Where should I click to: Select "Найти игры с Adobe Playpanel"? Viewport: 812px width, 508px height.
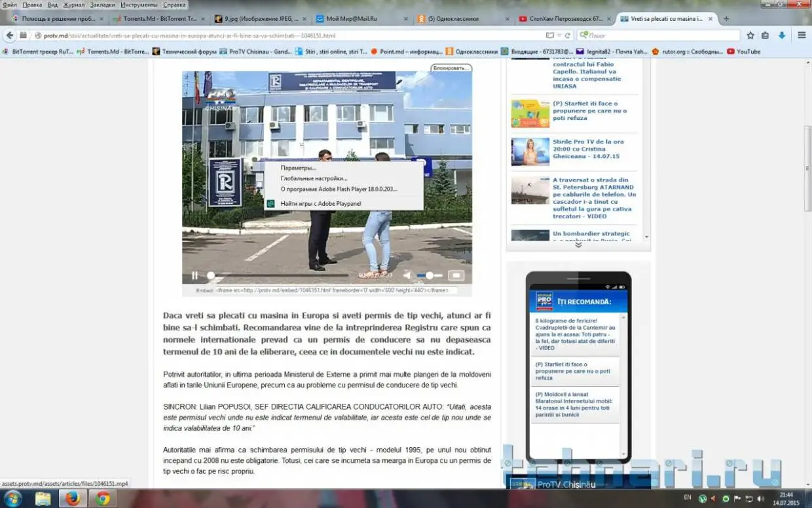point(321,204)
